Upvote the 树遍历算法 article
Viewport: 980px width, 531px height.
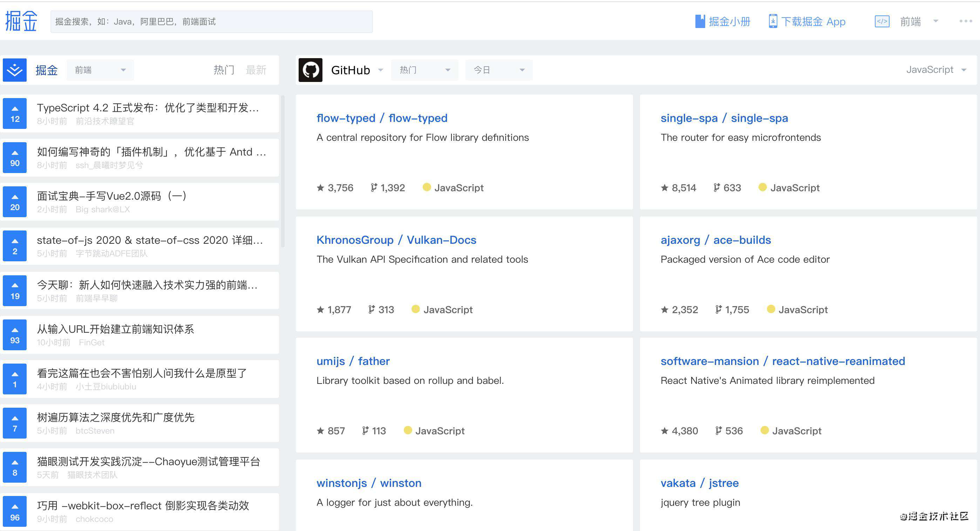14,423
